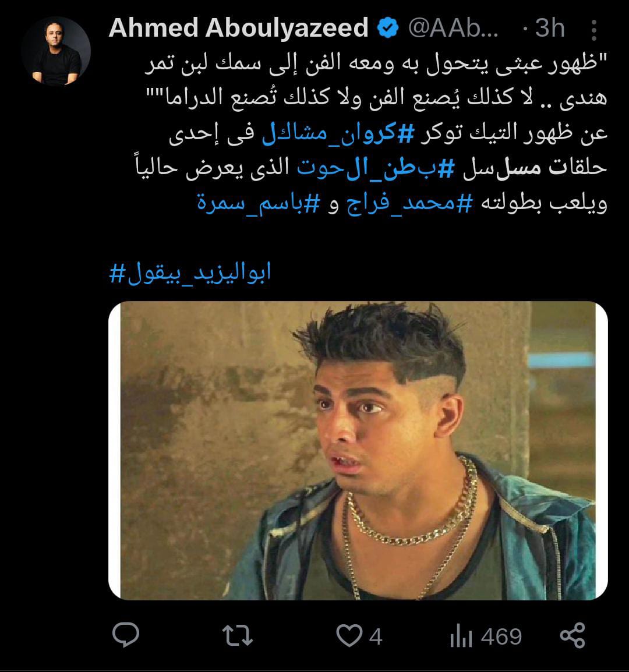Open hashtag #ابواليزيد_بيقول
This screenshot has width=629, height=672.
[x=190, y=273]
